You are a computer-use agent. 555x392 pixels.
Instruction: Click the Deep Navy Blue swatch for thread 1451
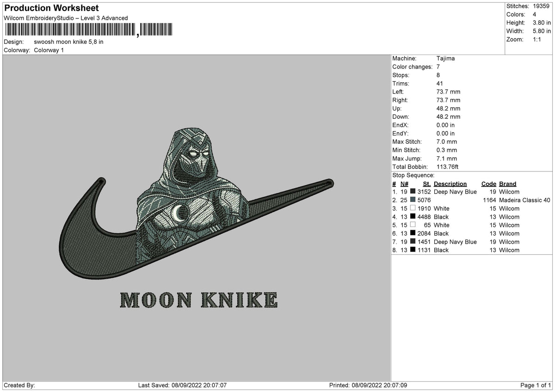tap(412, 242)
